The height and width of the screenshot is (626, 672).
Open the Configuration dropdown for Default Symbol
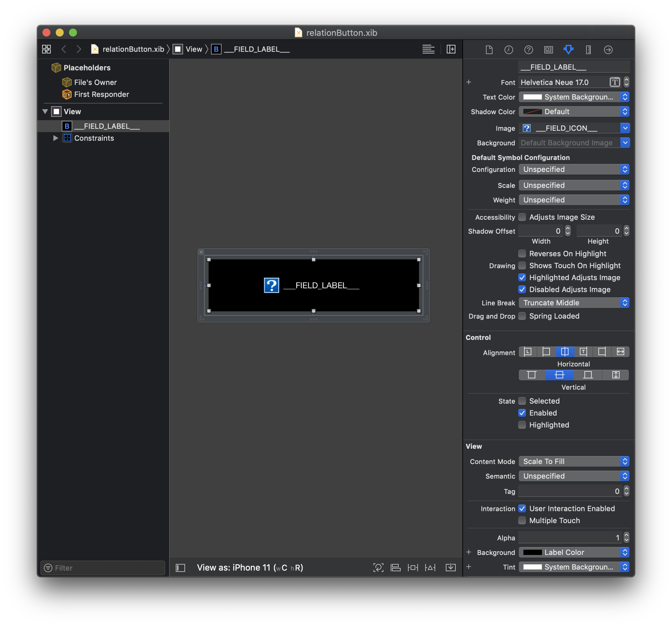click(573, 169)
